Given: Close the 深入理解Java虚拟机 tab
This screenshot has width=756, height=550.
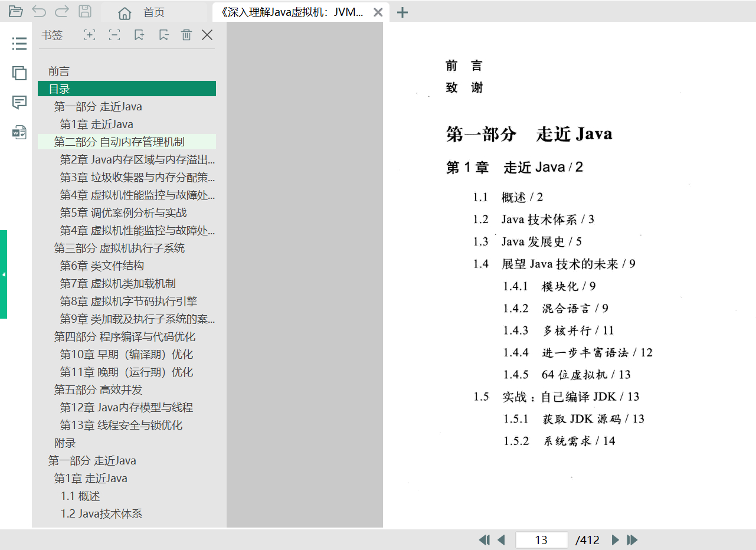Looking at the screenshot, I should pyautogui.click(x=378, y=12).
